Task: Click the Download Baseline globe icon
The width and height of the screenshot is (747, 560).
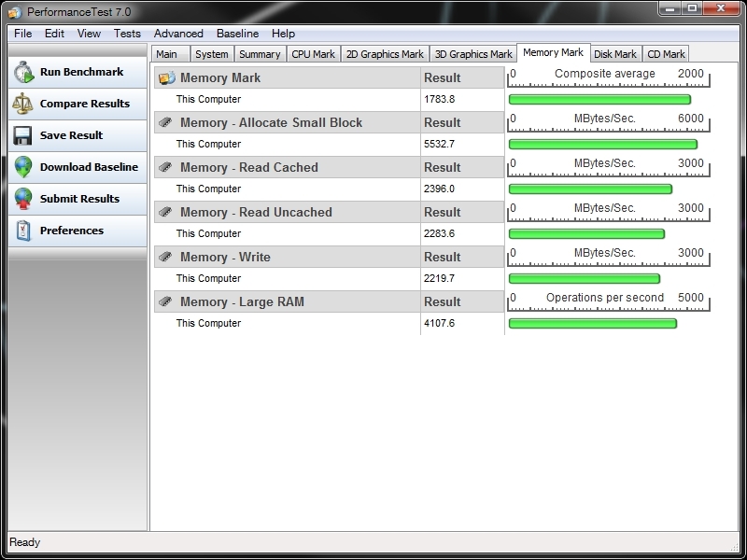Action: [22, 167]
